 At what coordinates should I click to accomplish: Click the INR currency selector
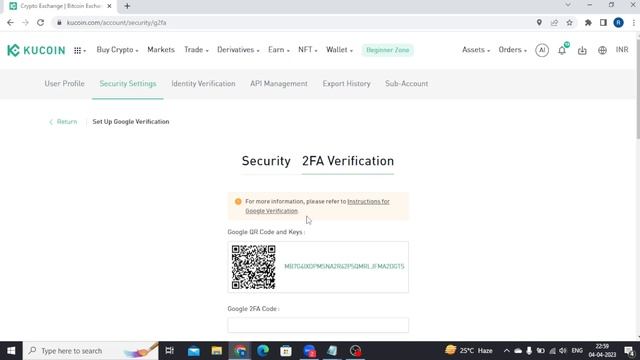622,50
